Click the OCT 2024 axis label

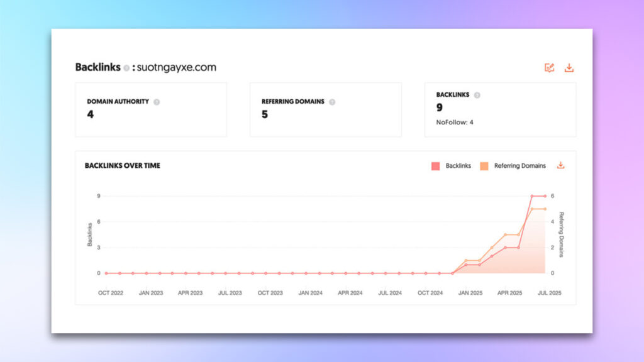[430, 293]
